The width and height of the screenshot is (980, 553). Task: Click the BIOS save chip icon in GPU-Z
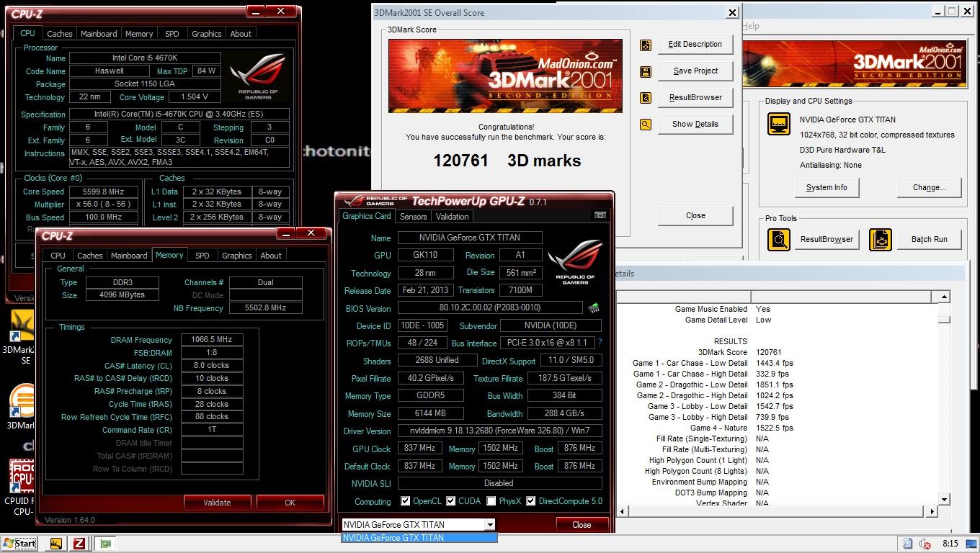594,308
